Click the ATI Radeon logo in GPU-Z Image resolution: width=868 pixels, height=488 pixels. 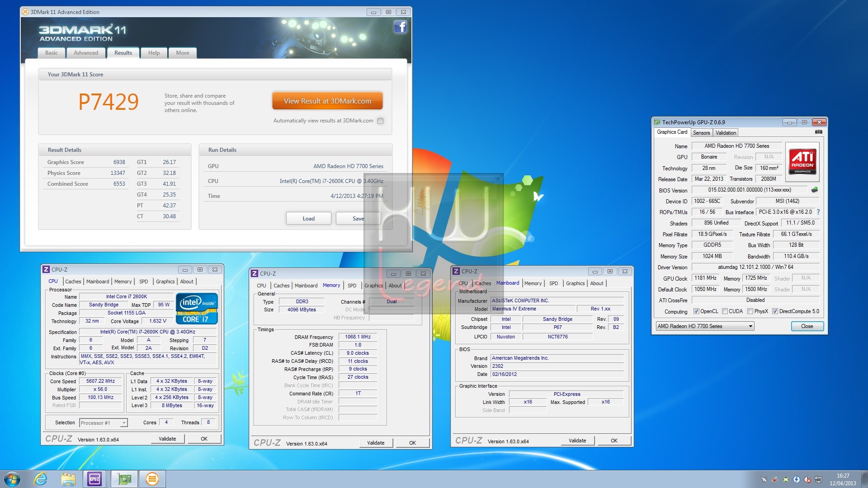tap(802, 161)
